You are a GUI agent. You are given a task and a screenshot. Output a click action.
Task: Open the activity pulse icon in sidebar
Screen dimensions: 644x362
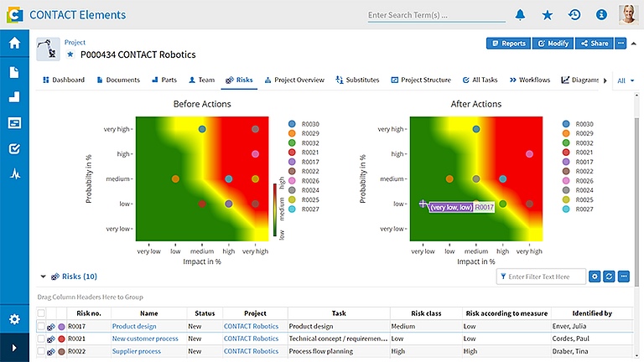tap(15, 174)
